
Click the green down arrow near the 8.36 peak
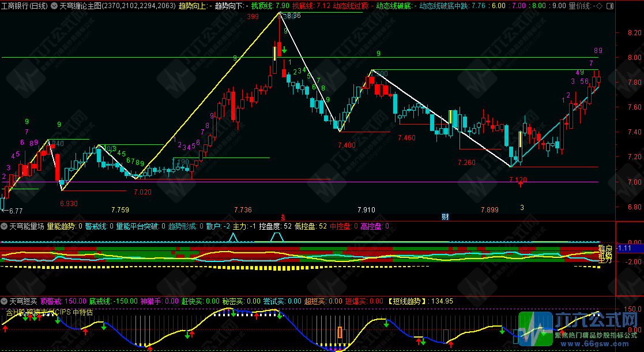point(284,50)
